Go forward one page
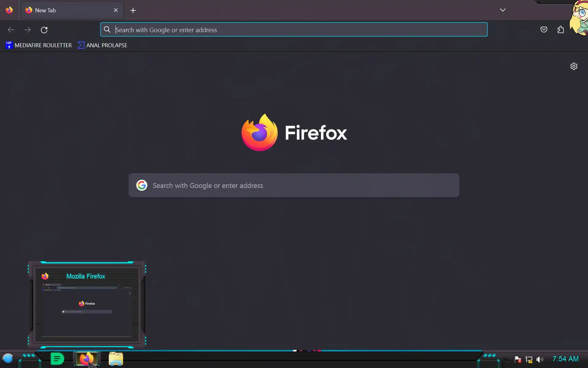The height and width of the screenshot is (368, 588). pos(28,30)
